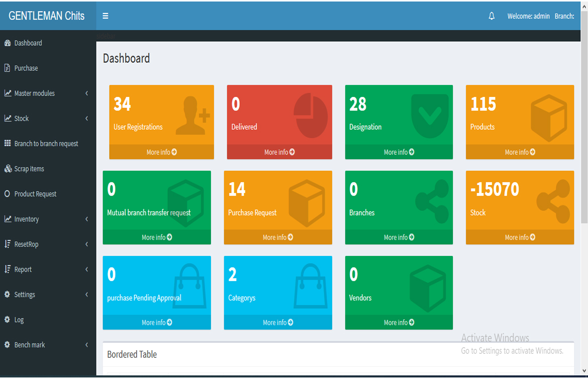The height and width of the screenshot is (386, 588).
Task: Click More info under Vendors tile
Action: tap(399, 323)
